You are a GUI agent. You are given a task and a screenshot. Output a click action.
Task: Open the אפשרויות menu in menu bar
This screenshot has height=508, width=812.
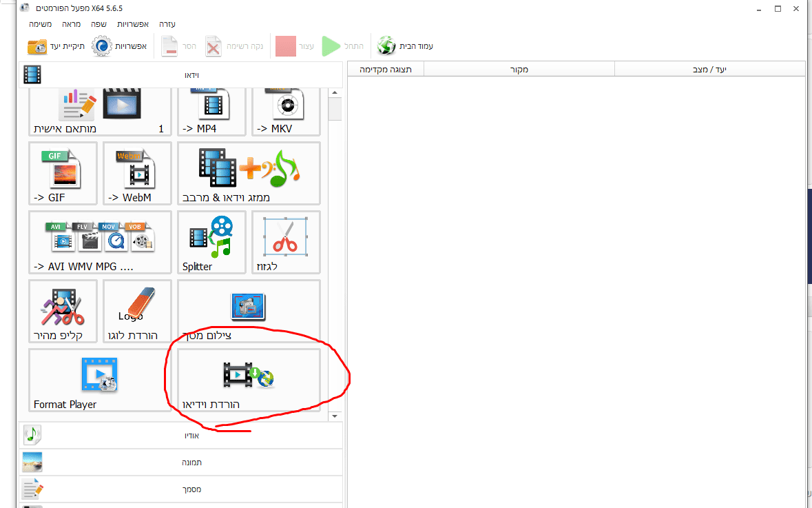click(133, 24)
